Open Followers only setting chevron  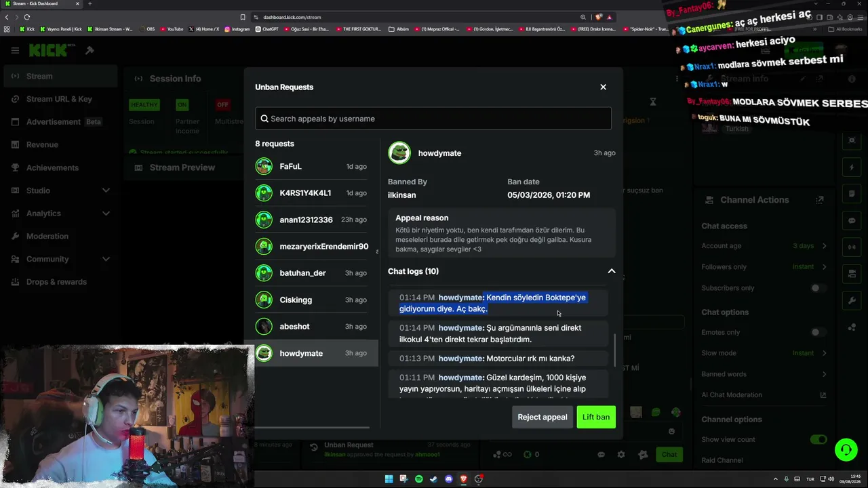(x=824, y=267)
